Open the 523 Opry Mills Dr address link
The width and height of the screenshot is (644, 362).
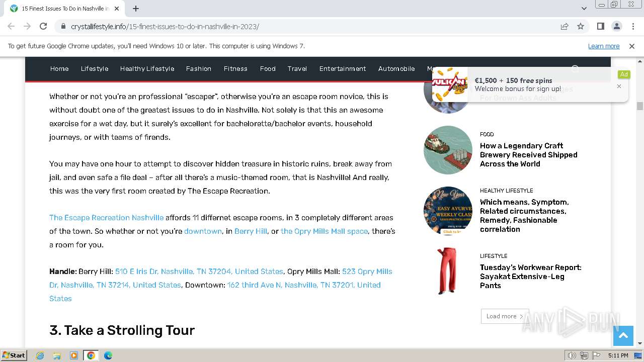click(x=220, y=278)
